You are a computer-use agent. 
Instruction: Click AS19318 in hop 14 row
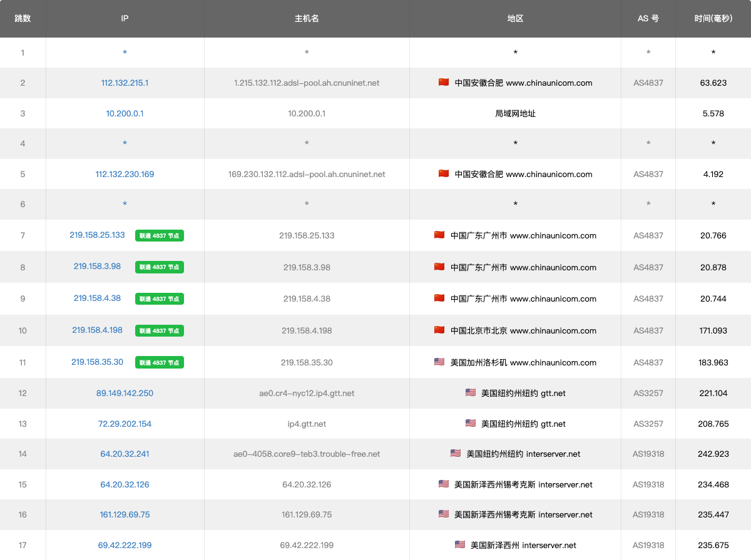point(648,454)
